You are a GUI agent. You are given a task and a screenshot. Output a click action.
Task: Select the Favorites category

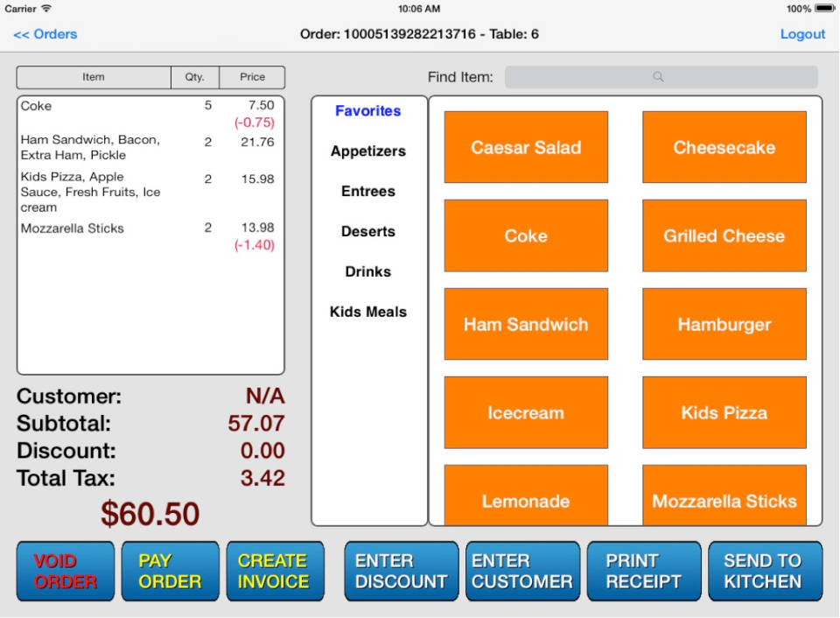(x=368, y=111)
